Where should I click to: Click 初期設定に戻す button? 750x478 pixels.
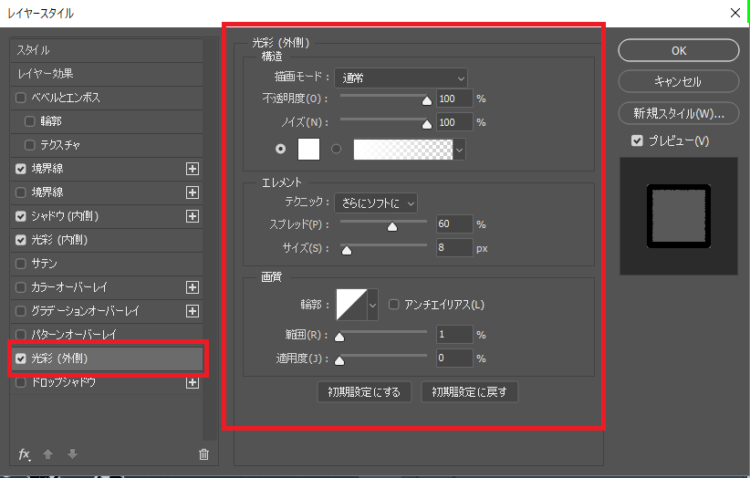click(x=469, y=392)
